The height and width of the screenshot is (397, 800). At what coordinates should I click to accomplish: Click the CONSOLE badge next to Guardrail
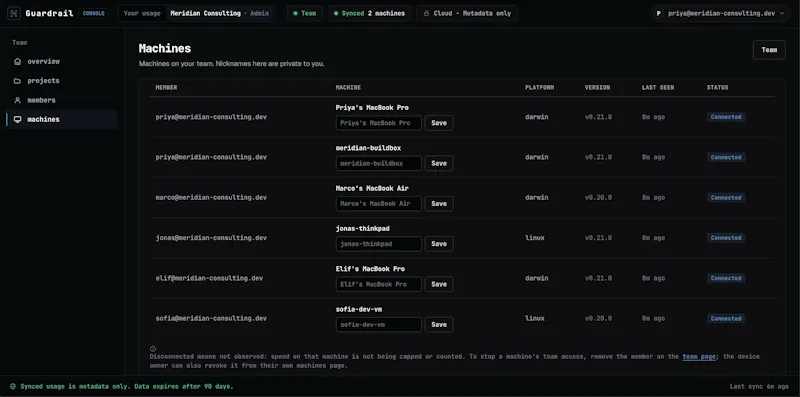tap(93, 13)
